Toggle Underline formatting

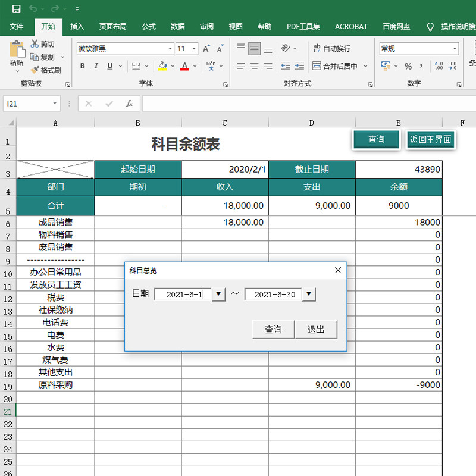[x=110, y=66]
